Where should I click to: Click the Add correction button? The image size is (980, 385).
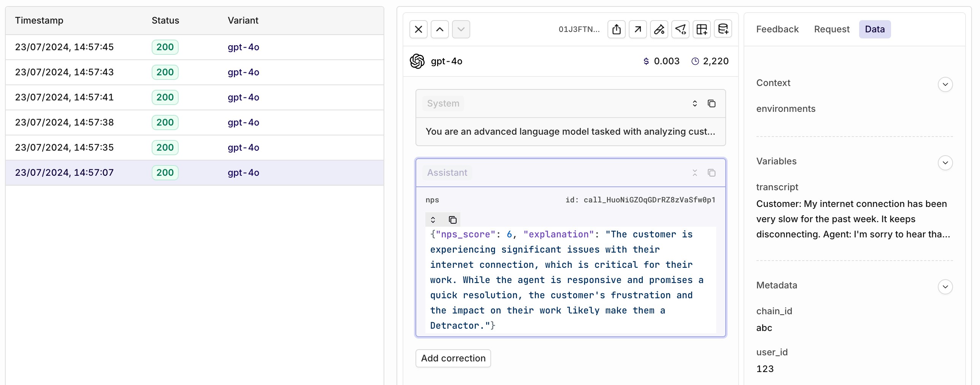(x=453, y=358)
